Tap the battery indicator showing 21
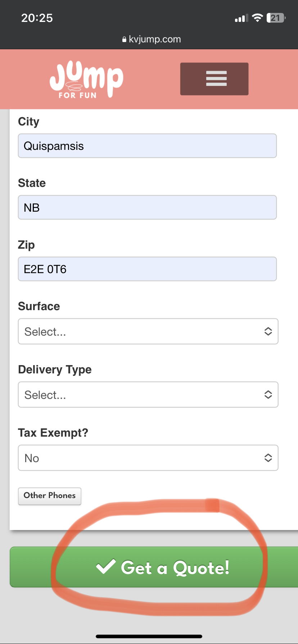The height and width of the screenshot is (644, 298). [276, 18]
